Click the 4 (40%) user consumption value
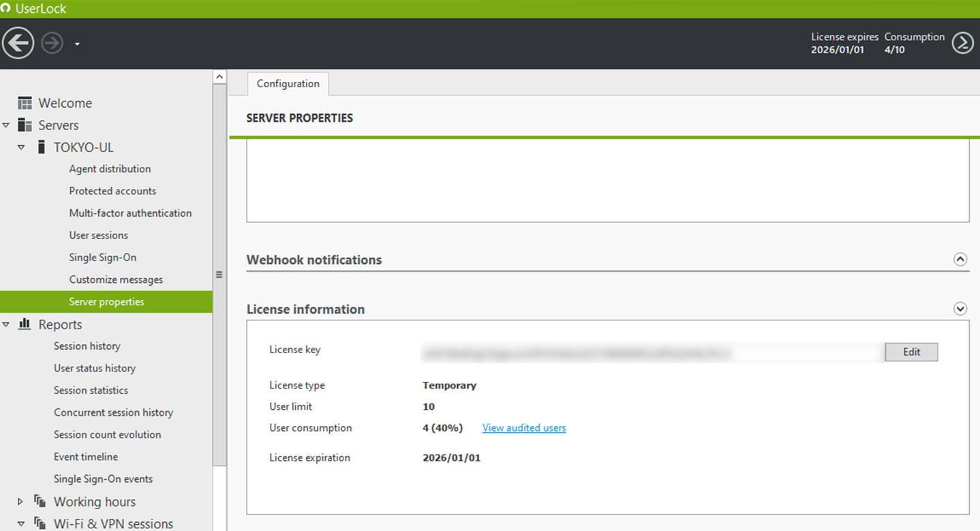980x531 pixels. pos(442,428)
